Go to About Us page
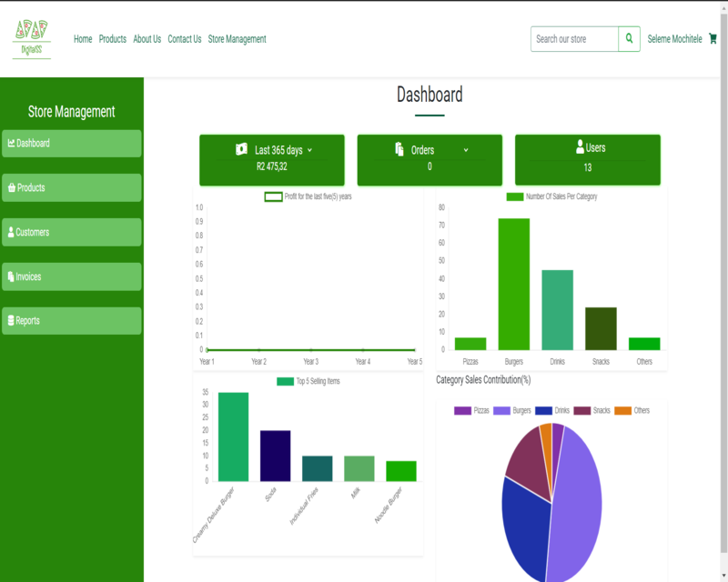Viewport: 728px width, 582px height. [147, 39]
